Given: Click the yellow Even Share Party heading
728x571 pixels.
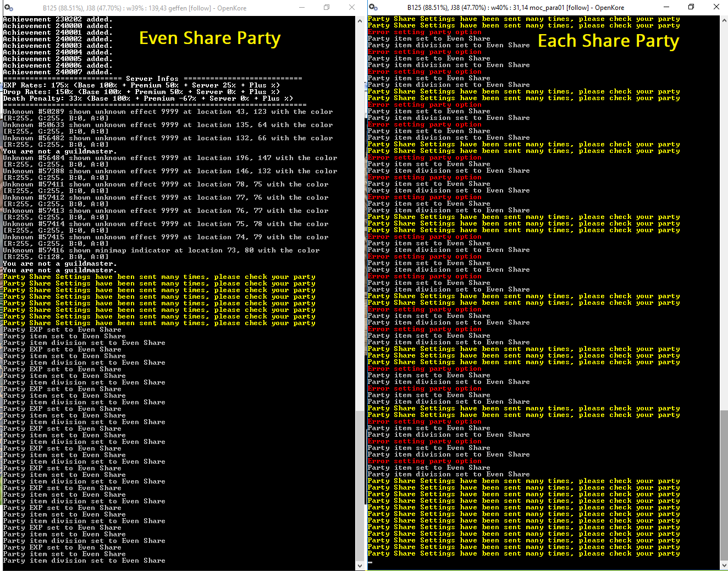Looking at the screenshot, I should [x=209, y=38].
